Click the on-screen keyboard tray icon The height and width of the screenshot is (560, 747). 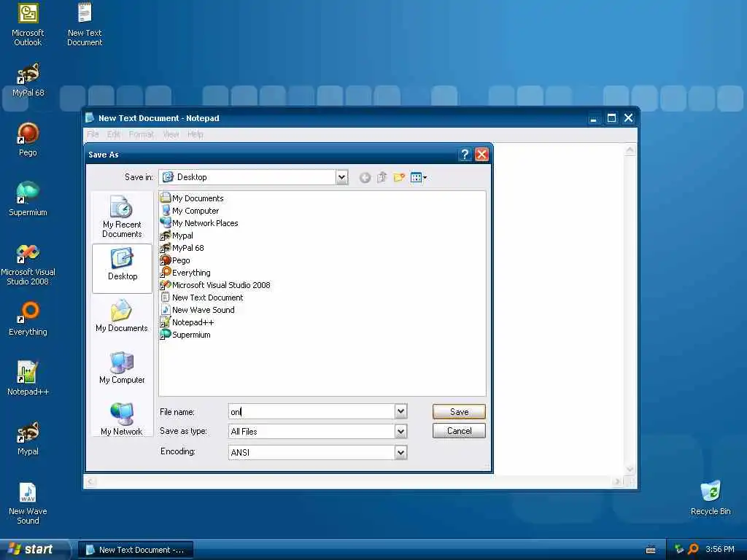click(x=651, y=550)
